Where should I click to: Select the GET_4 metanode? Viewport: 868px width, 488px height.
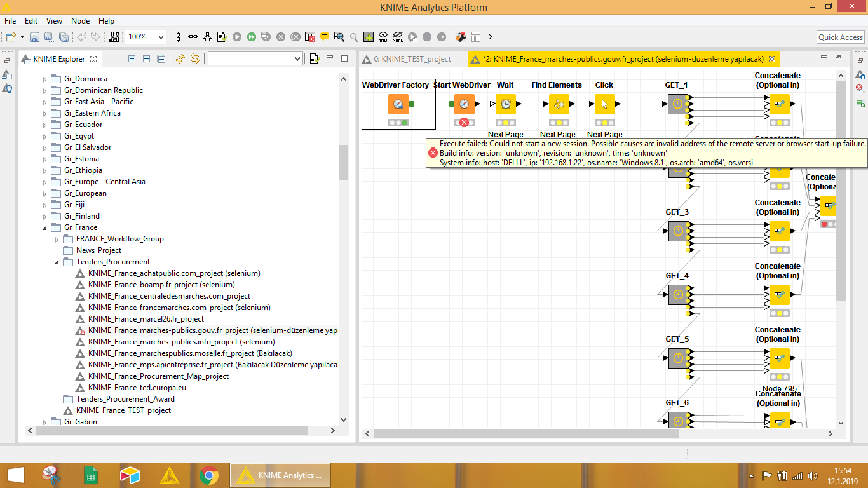678,295
